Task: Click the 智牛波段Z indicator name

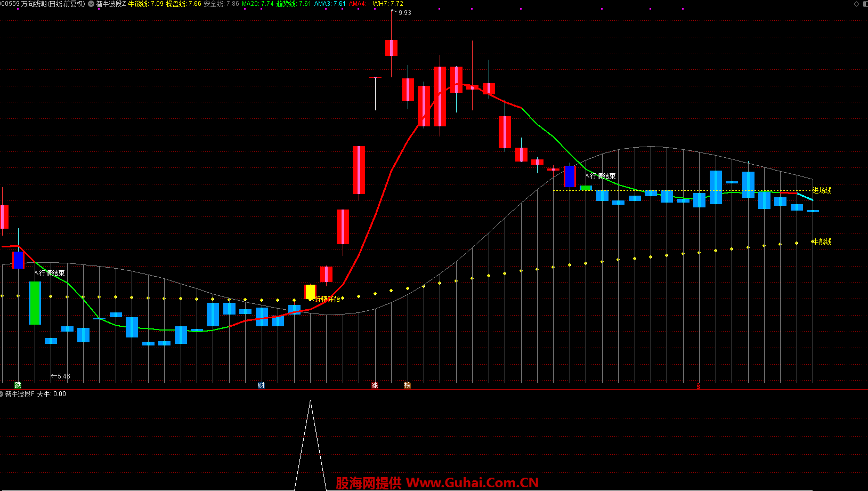Action: pyautogui.click(x=111, y=4)
